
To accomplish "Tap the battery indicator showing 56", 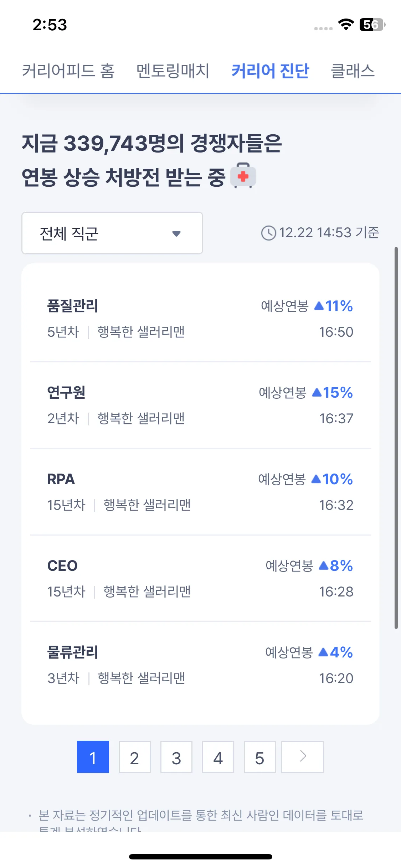I will click(372, 25).
